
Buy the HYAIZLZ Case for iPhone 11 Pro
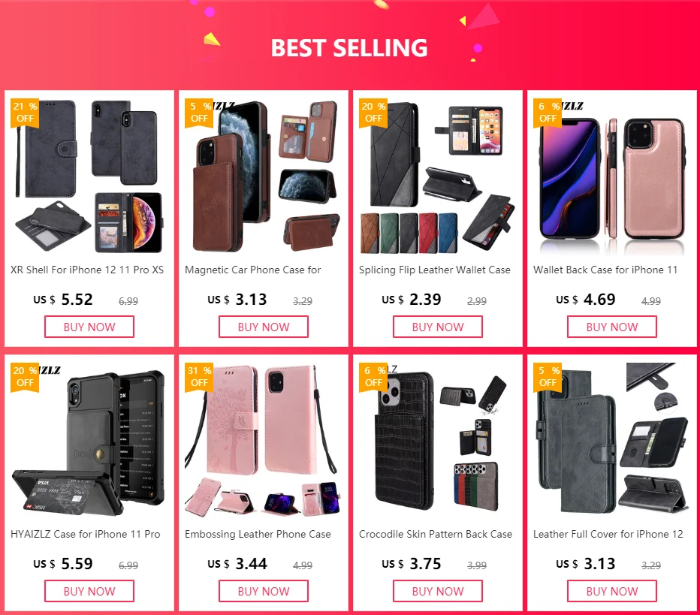pos(89,591)
